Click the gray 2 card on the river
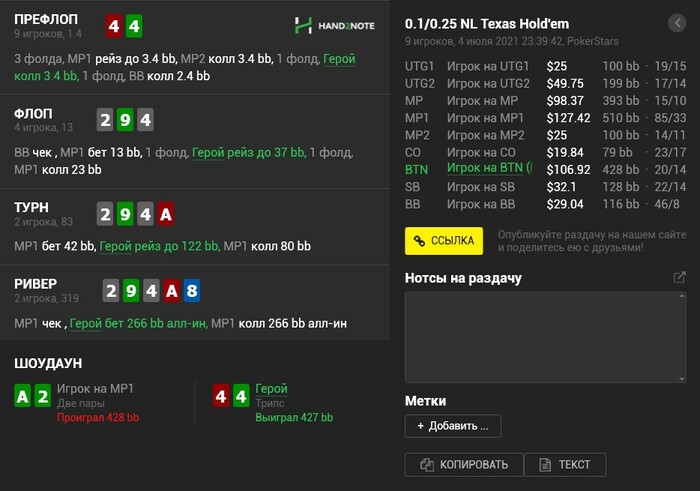The width and height of the screenshot is (700, 491). (111, 291)
